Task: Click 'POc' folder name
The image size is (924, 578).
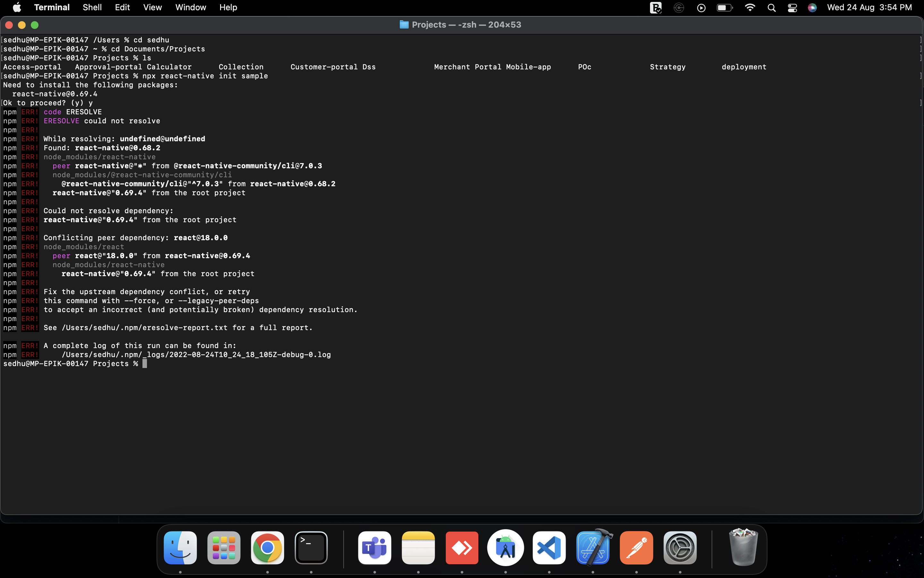Action: [585, 67]
